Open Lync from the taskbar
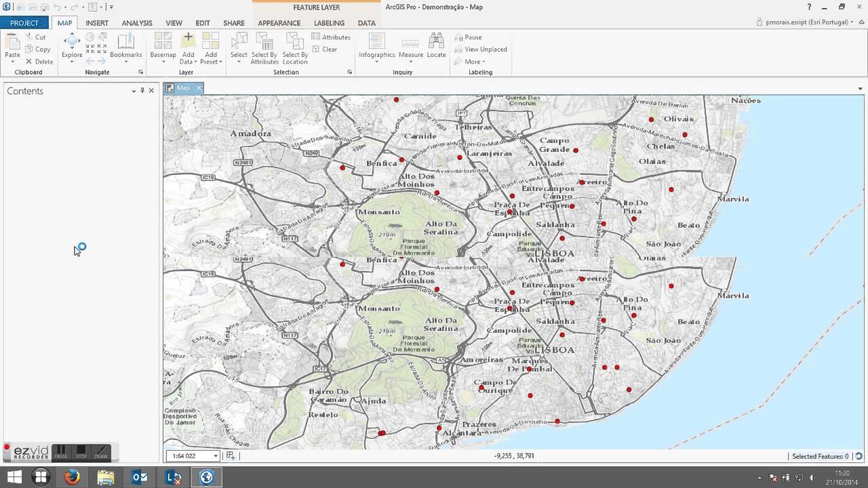Viewport: 868px width, 488px height. pos(174,477)
